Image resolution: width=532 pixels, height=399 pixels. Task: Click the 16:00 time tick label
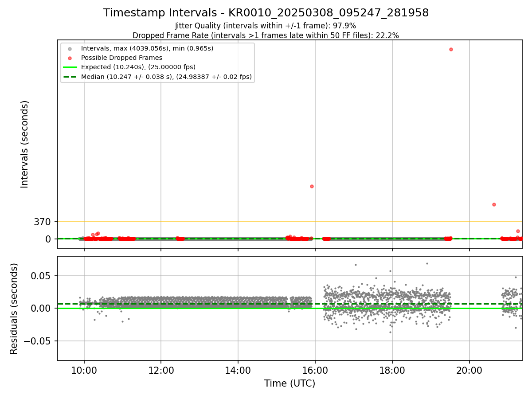(x=315, y=370)
